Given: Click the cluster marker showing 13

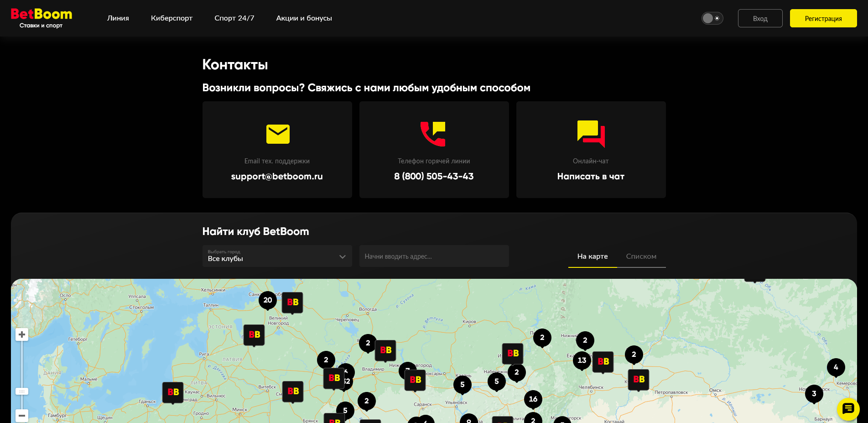Looking at the screenshot, I should pos(582,360).
